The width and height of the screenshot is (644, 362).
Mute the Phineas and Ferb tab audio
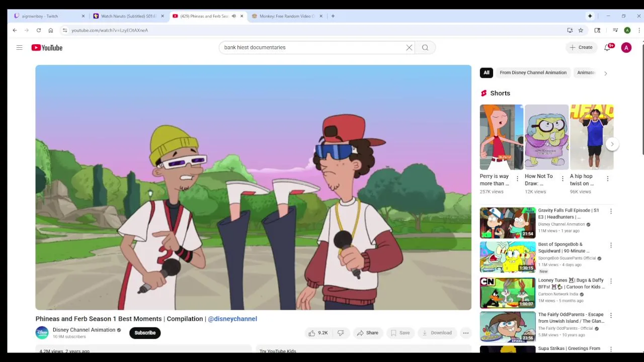click(233, 16)
